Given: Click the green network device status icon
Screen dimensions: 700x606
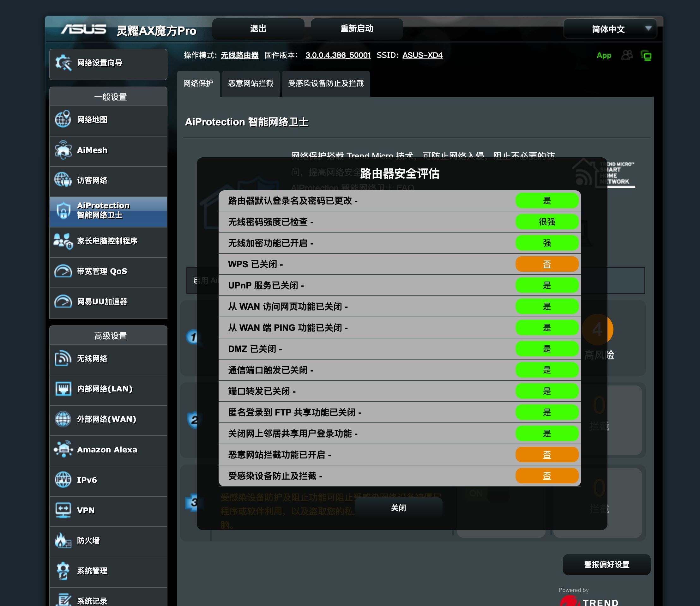Looking at the screenshot, I should [x=646, y=55].
